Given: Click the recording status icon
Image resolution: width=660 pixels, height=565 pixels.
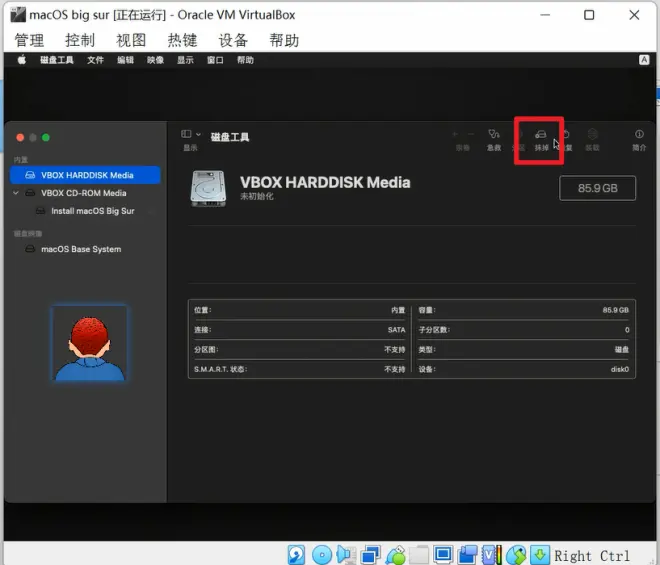Looking at the screenshot, I should point(468,555).
